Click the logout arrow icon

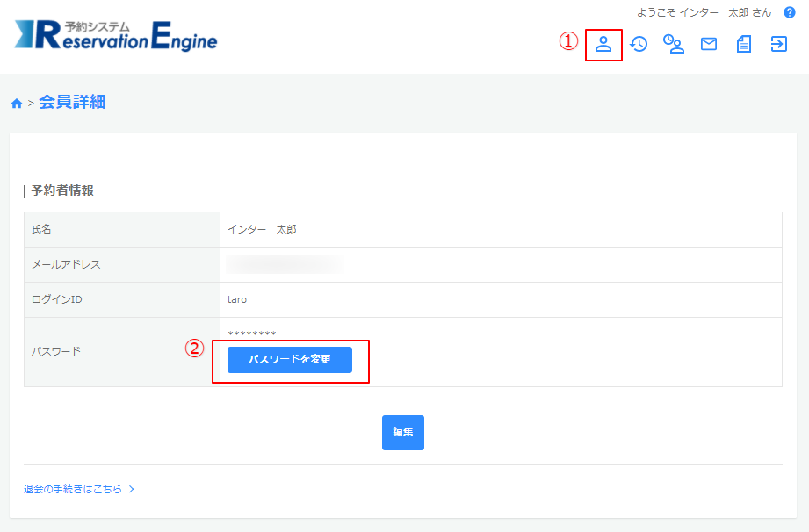point(779,44)
